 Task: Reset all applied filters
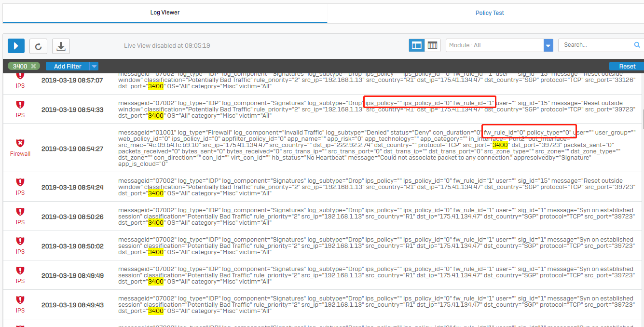click(x=627, y=66)
